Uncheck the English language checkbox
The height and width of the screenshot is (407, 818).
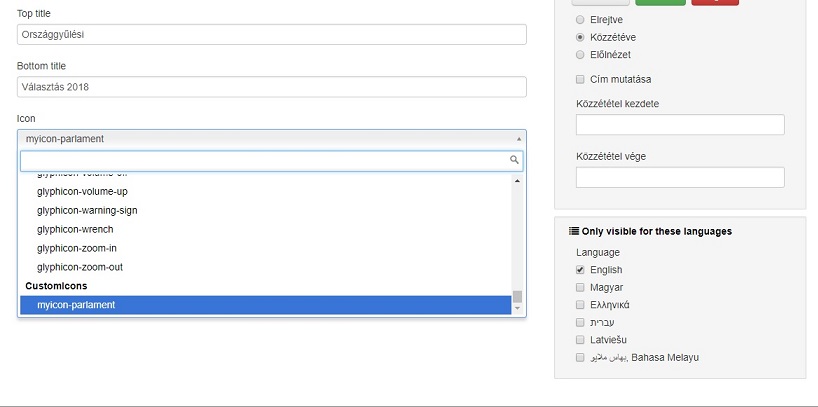coord(580,270)
